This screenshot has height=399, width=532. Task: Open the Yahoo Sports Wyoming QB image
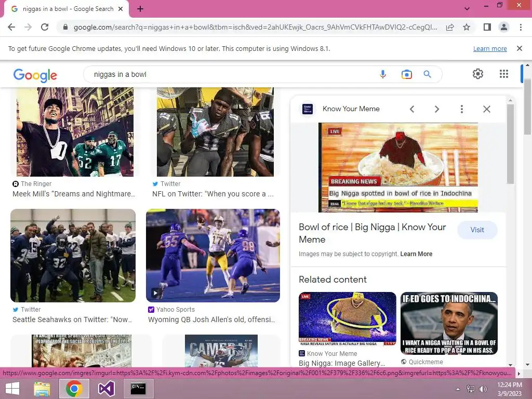213,256
